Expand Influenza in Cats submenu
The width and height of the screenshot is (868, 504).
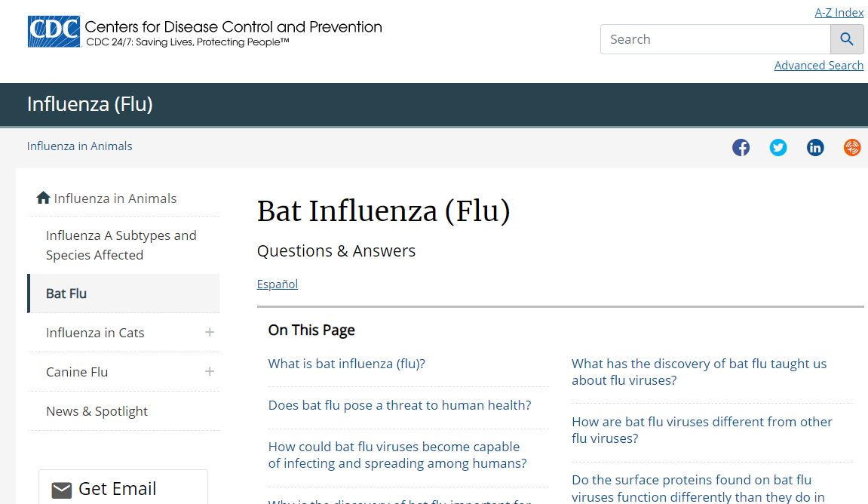[x=209, y=332]
